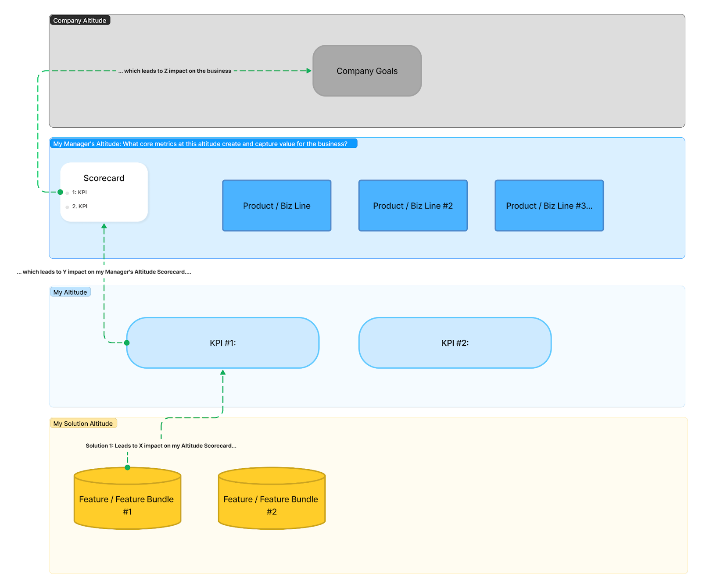This screenshot has width=702, height=588.
Task: Click the green anchor dot on Feature Bundle #1
Action: (127, 468)
